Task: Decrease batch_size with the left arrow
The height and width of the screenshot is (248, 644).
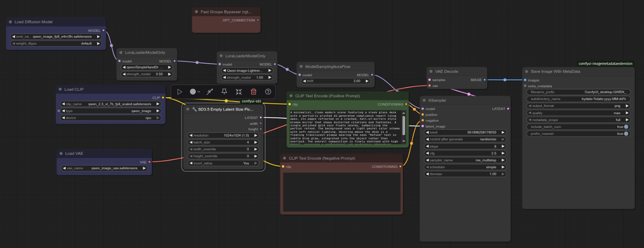Action: point(191,142)
